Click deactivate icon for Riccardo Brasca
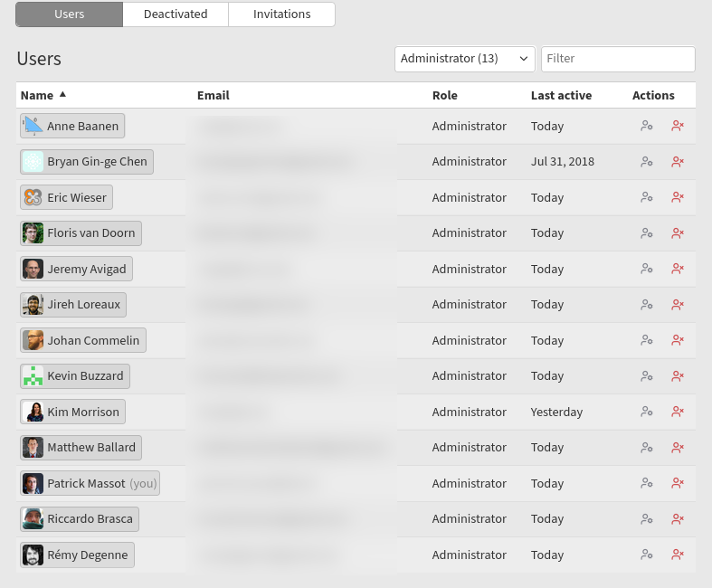The height and width of the screenshot is (588, 712). [x=677, y=519]
